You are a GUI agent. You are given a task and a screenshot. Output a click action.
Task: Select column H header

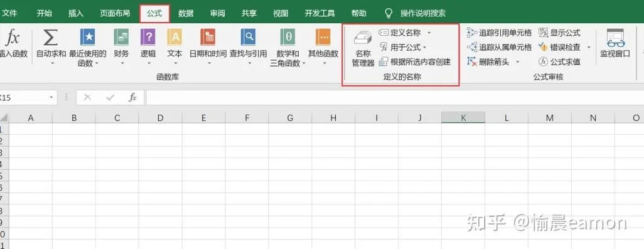coord(333,118)
